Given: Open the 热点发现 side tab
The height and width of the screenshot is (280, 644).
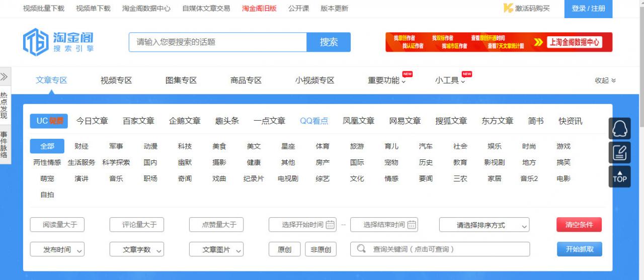Looking at the screenshot, I should (x=4, y=105).
